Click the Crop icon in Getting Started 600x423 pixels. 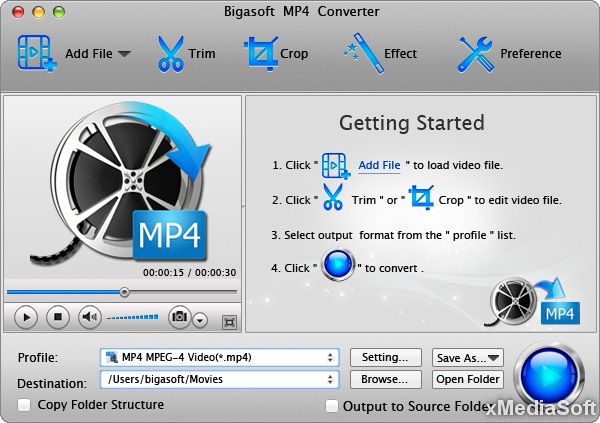click(421, 197)
